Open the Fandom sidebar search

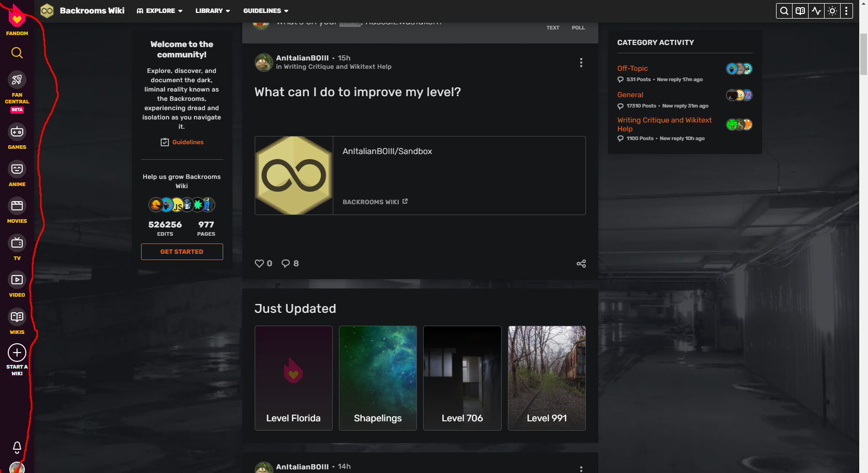tap(17, 53)
